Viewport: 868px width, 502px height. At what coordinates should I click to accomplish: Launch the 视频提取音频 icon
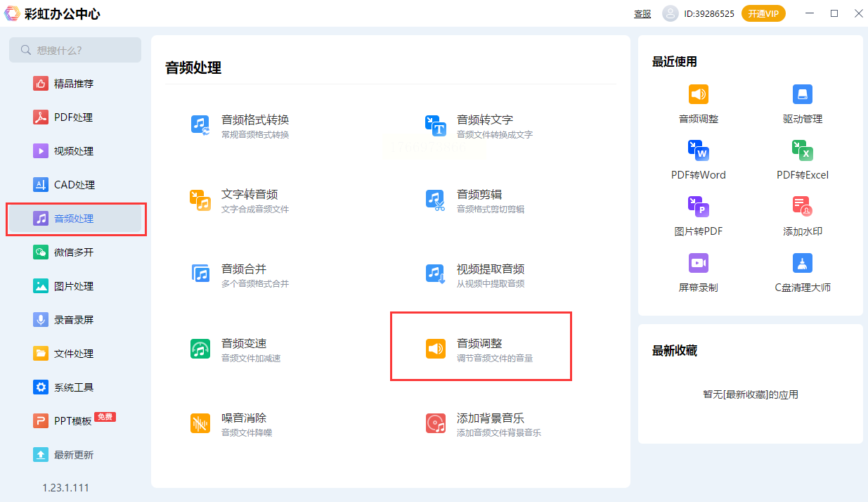[436, 274]
